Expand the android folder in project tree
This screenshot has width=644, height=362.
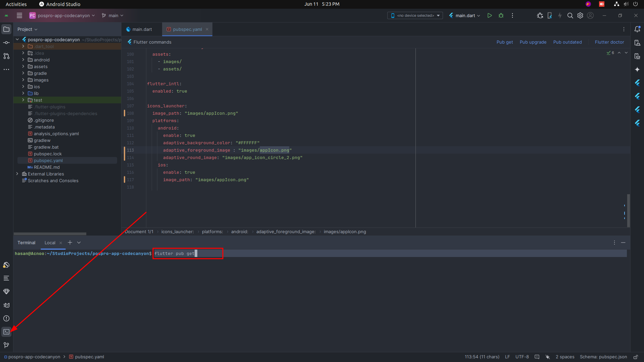click(23, 60)
